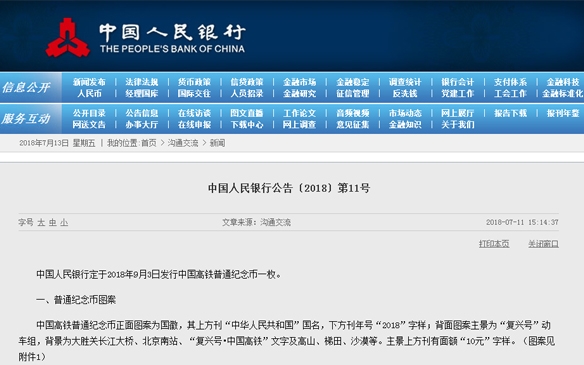Screen dimensions: 584x365
Task: Go to the 人员招录 section
Action: (x=247, y=93)
